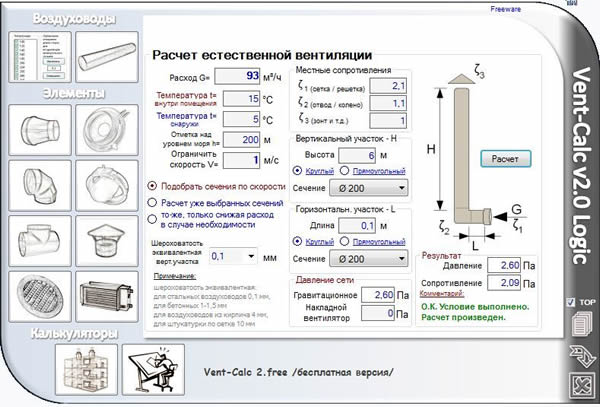Open the equivalent roughness 0,1 mm dropdown
Screen dimensions: 600x407
[233, 256]
